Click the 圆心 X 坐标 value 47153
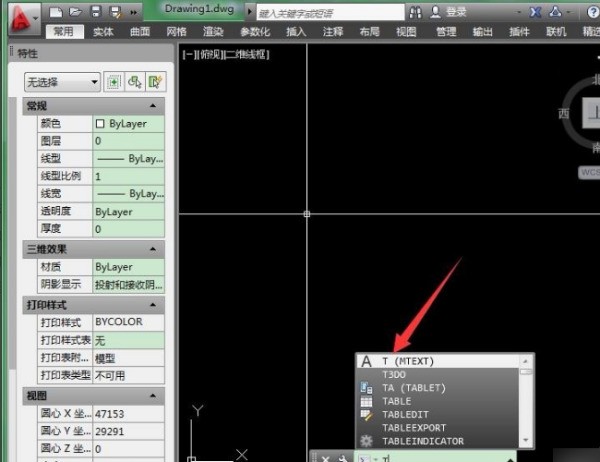600x462 pixels. point(128,414)
